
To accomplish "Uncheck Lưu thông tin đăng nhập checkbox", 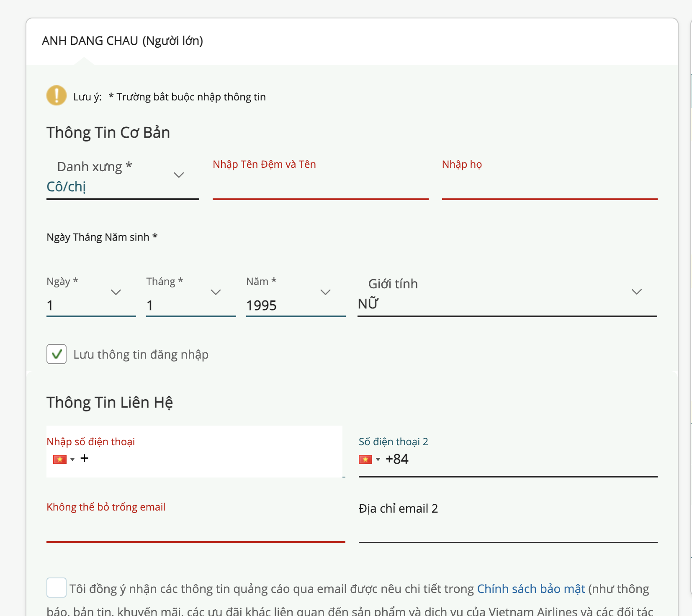I will click(x=57, y=354).
